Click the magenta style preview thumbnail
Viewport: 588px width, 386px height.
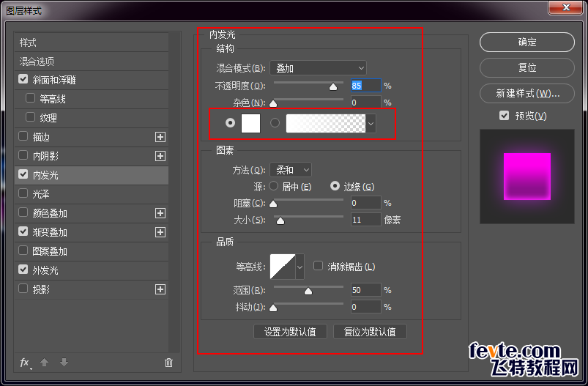527,177
